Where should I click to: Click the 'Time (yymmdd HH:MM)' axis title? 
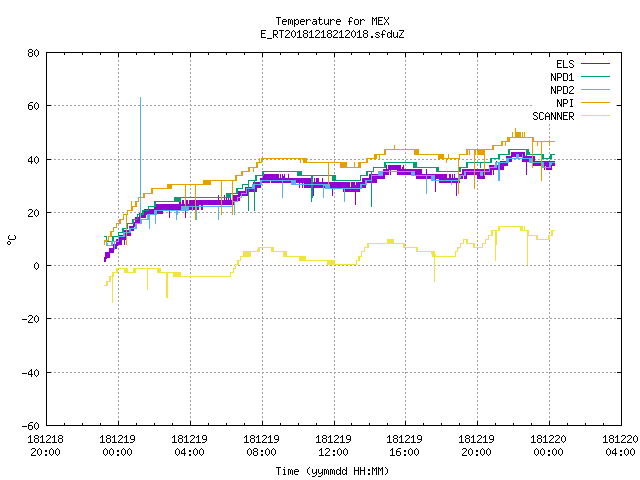coord(332,471)
